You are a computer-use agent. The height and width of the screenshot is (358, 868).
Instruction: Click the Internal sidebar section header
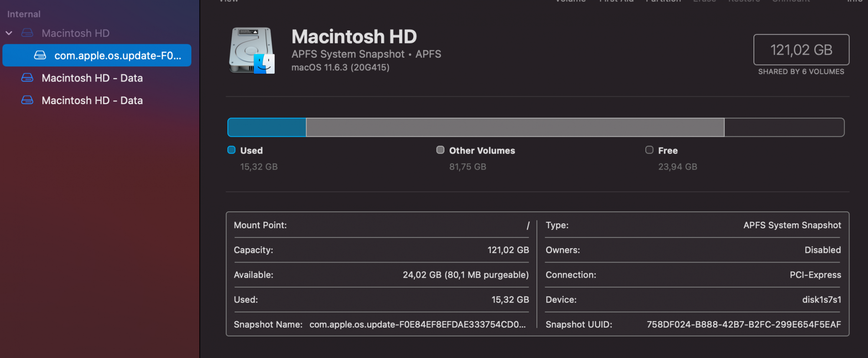click(24, 14)
